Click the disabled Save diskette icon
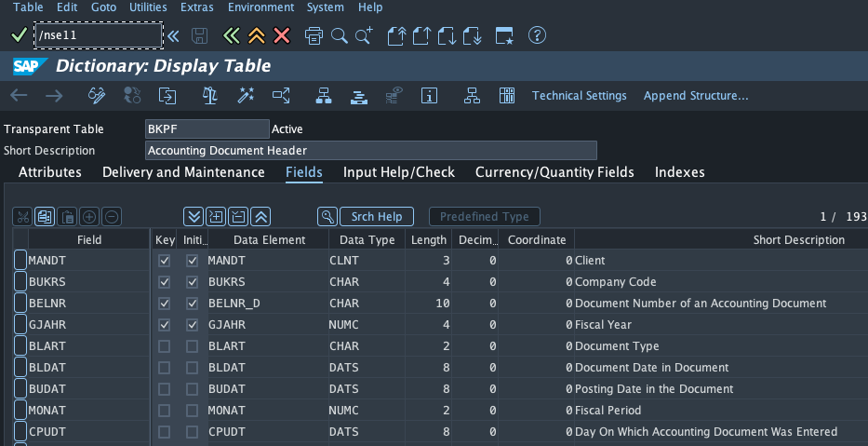The height and width of the screenshot is (446, 868). click(x=199, y=36)
